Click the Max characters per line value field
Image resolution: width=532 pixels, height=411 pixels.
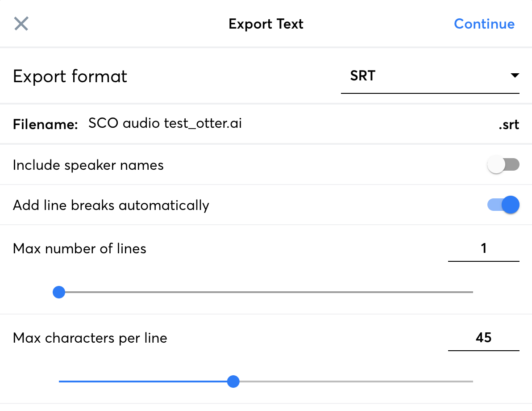coord(483,338)
